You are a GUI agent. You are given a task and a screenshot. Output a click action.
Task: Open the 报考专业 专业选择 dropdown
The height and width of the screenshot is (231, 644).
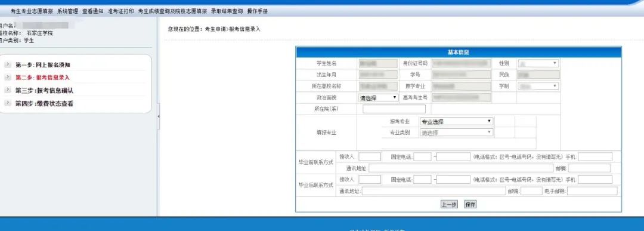[x=456, y=121]
